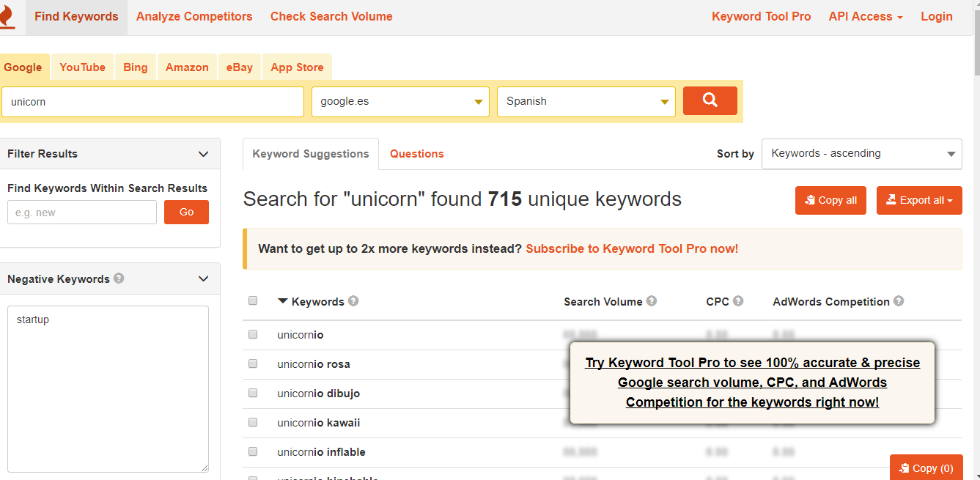This screenshot has width=980, height=480.
Task: Click help icon beside Keywords column header
Action: pyautogui.click(x=353, y=301)
